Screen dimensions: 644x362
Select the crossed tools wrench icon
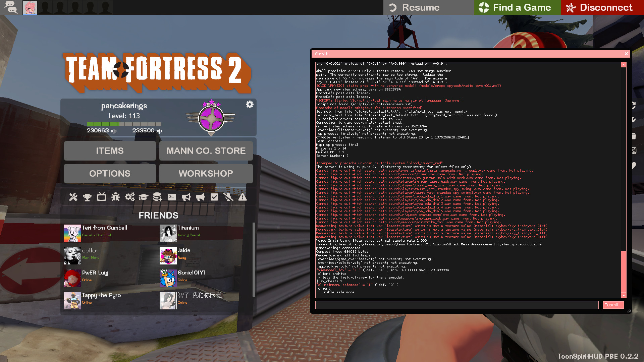click(x=73, y=197)
